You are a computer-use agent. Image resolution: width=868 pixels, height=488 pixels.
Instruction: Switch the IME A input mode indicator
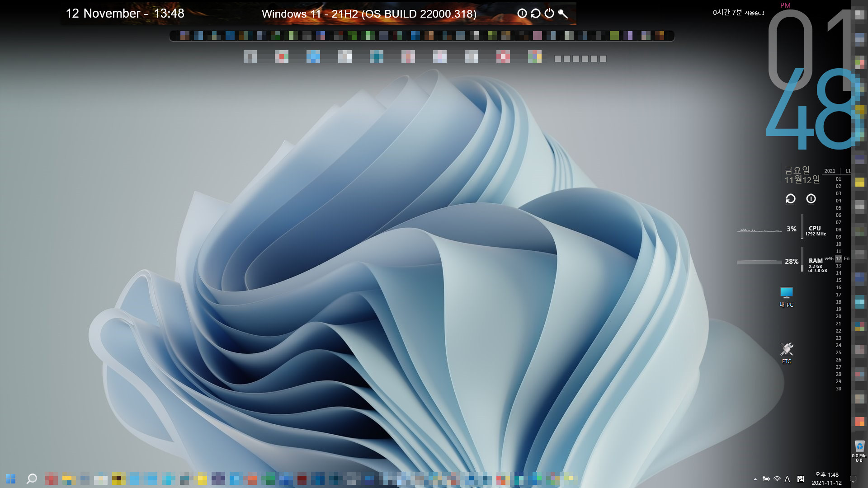click(x=788, y=479)
